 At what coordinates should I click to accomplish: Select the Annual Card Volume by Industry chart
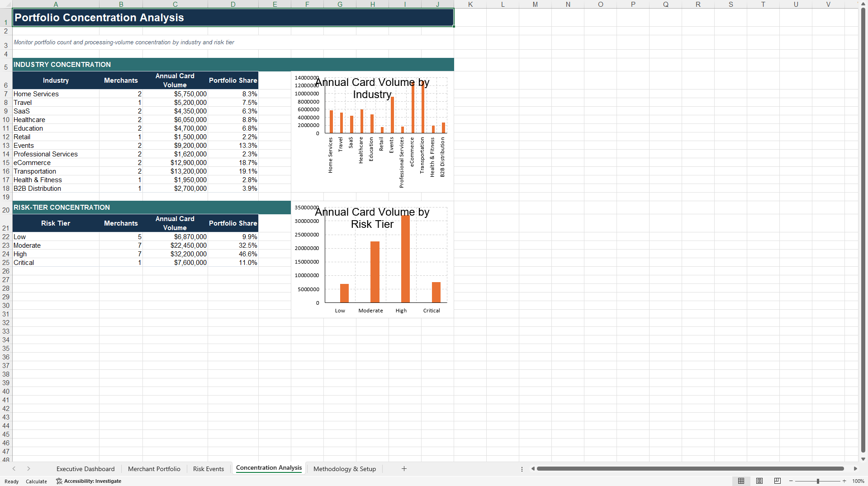[x=372, y=132]
